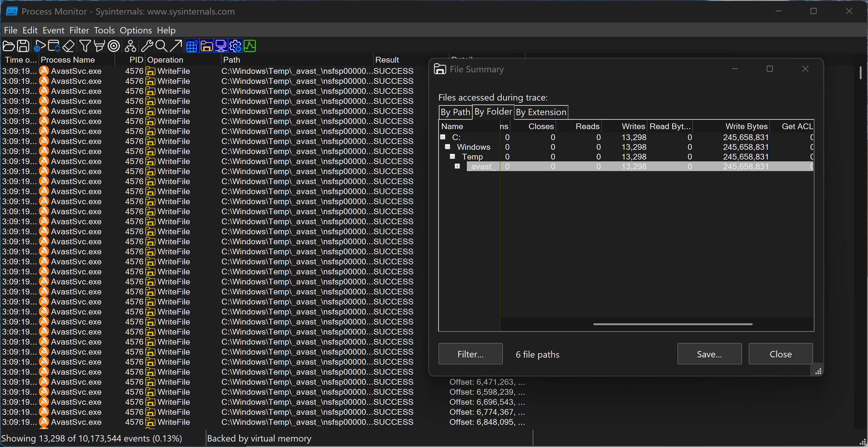Select the By Folder tab
The width and height of the screenshot is (868, 447).
click(493, 112)
